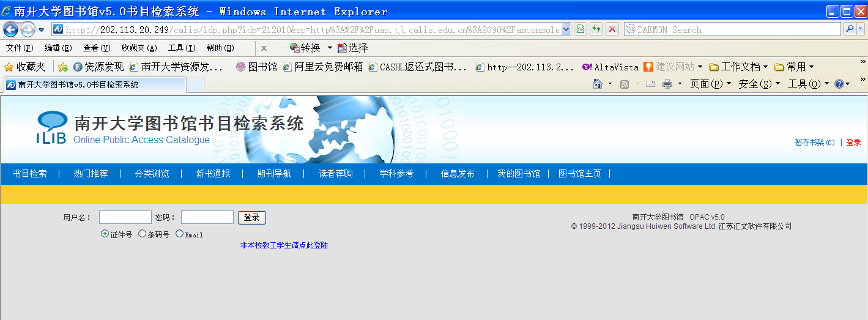Click the browser Forward arrow button
868x320 pixels.
tap(28, 29)
